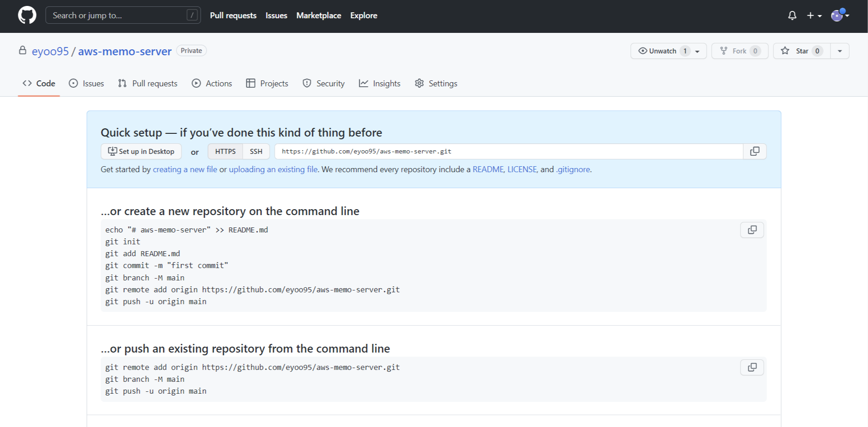Viewport: 868px width, 427px height.
Task: Open Pull requests in top navigation
Action: coord(233,16)
